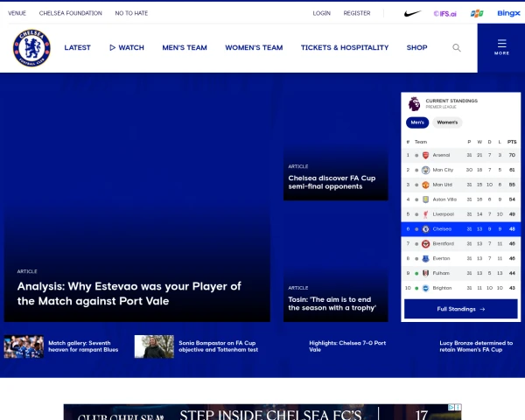Open the WOMEN'S TEAM menu

click(254, 47)
